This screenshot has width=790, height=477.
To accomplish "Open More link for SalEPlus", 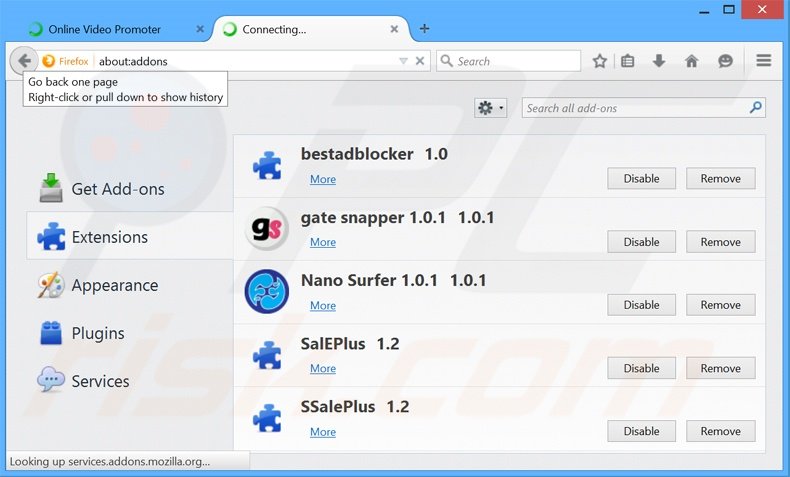I will pos(323,369).
